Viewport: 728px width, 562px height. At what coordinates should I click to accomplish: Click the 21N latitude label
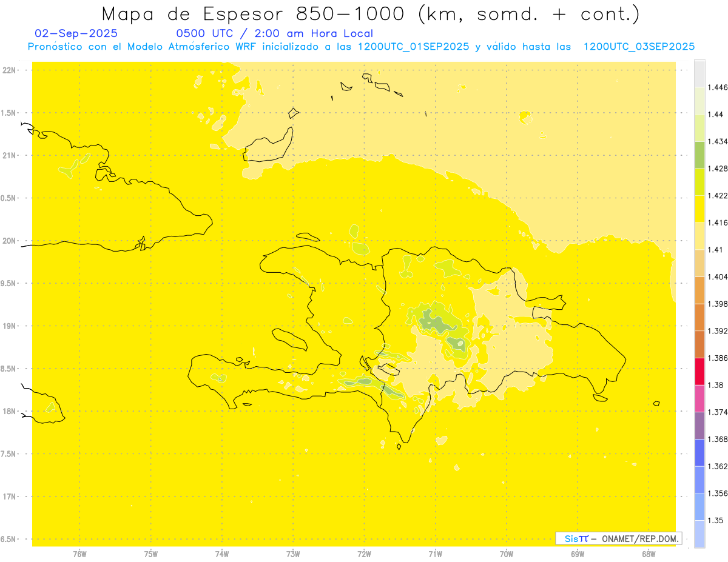[x=10, y=155]
